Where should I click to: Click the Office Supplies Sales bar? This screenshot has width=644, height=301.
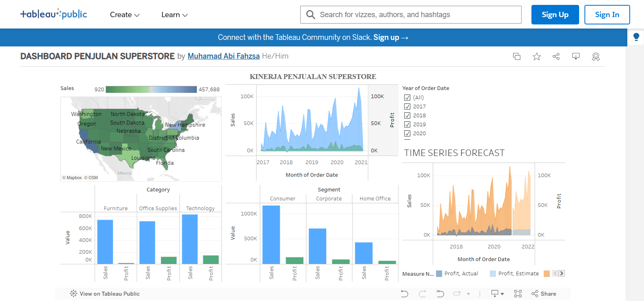point(147,243)
